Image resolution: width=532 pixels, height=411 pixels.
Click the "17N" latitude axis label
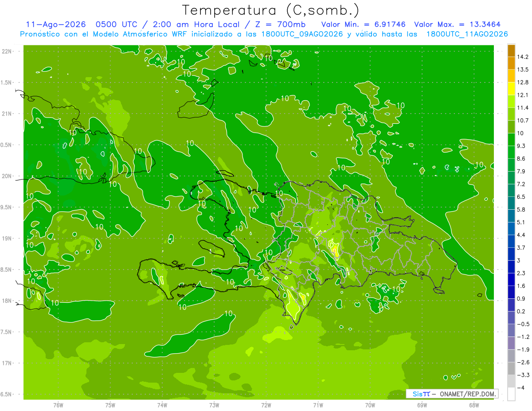pyautogui.click(x=7, y=363)
